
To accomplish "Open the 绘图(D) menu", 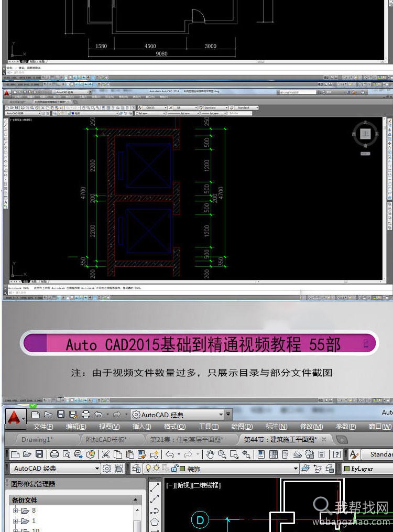I will point(242,427).
